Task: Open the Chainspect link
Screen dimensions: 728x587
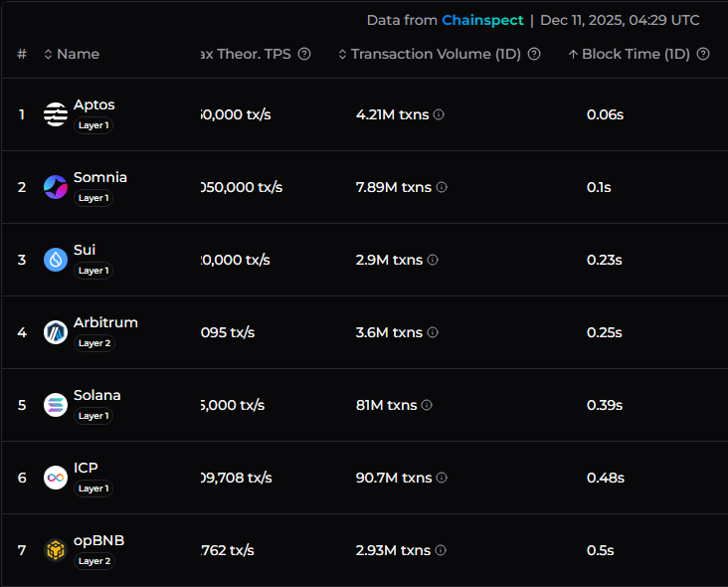Action: pyautogui.click(x=482, y=20)
